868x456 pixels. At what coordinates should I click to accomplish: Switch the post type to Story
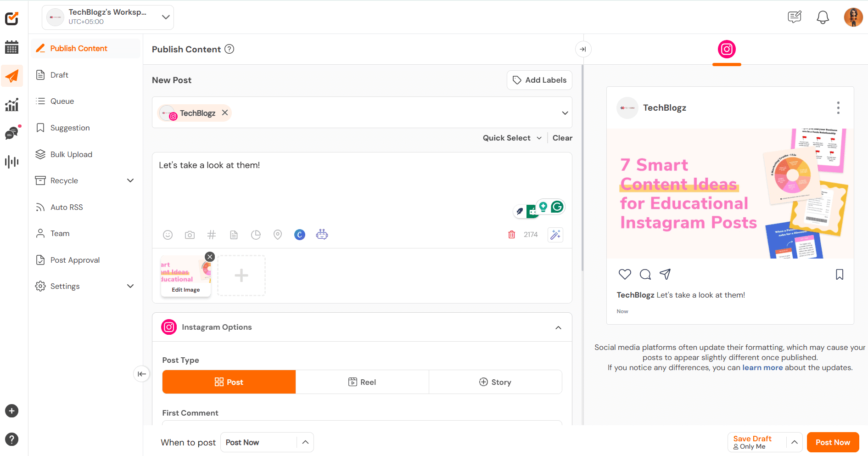(x=495, y=382)
